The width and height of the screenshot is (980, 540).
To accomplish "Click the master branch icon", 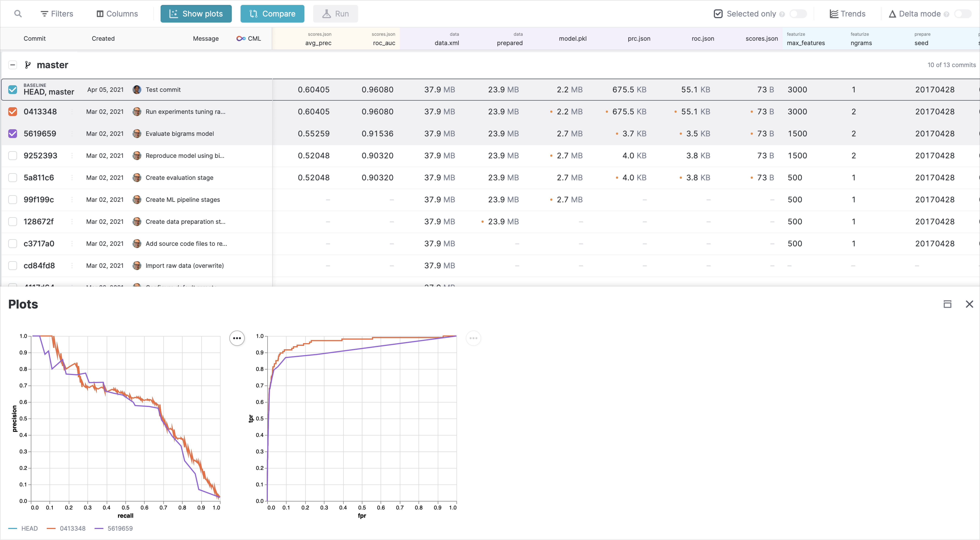I will (27, 65).
